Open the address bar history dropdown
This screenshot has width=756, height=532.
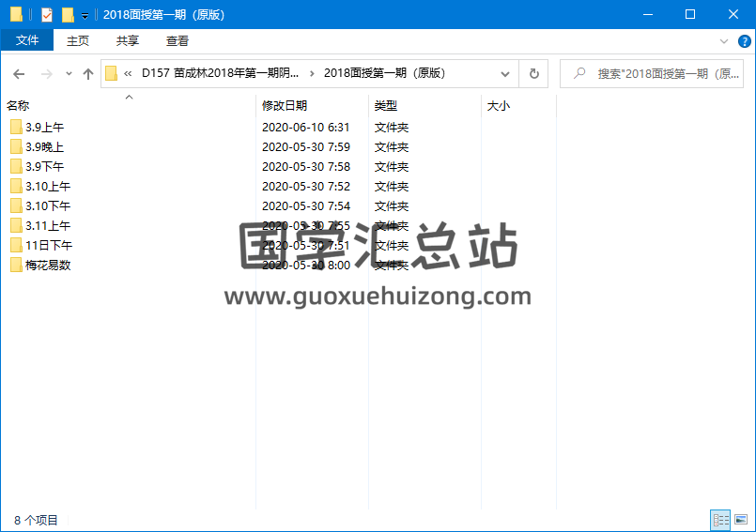[x=505, y=73]
